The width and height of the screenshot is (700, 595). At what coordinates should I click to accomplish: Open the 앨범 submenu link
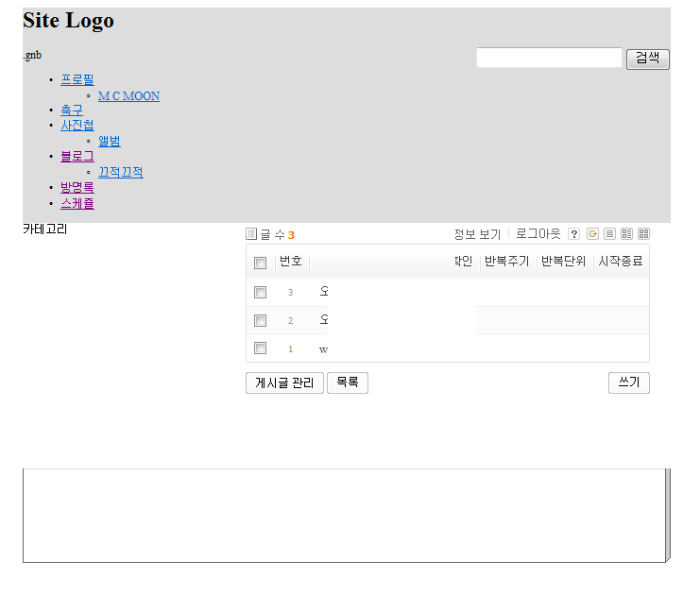pyautogui.click(x=110, y=141)
